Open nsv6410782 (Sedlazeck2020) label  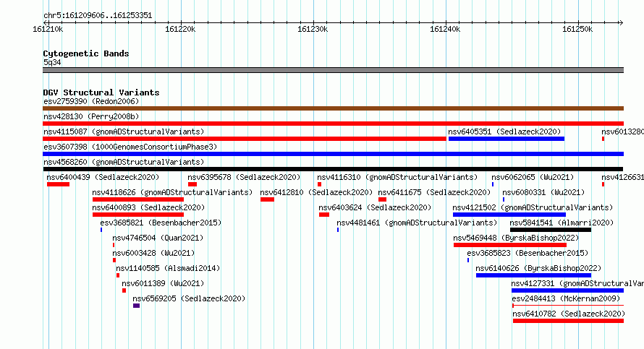[569, 314]
